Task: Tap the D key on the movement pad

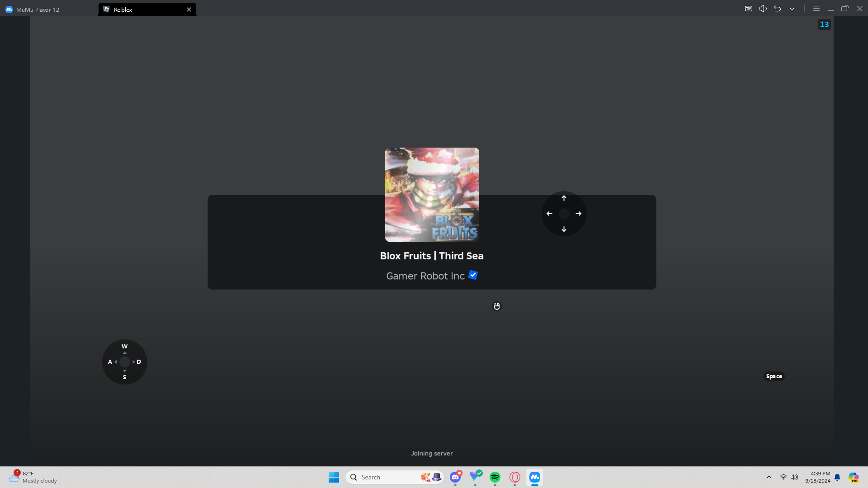Action: point(139,362)
